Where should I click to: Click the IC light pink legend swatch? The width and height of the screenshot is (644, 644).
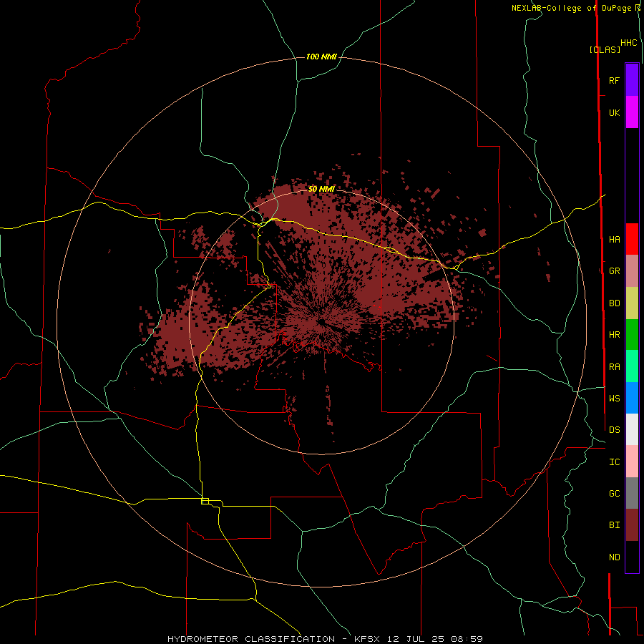(x=632, y=462)
